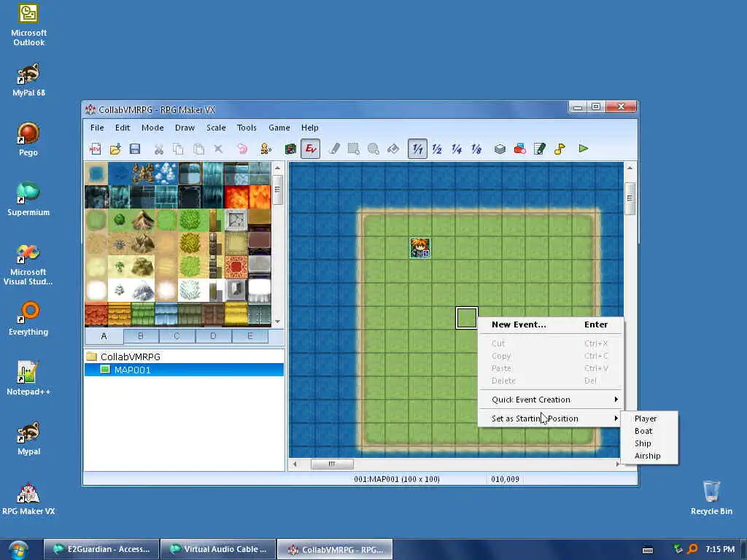Click map vertical scroll up arrow

pyautogui.click(x=630, y=168)
